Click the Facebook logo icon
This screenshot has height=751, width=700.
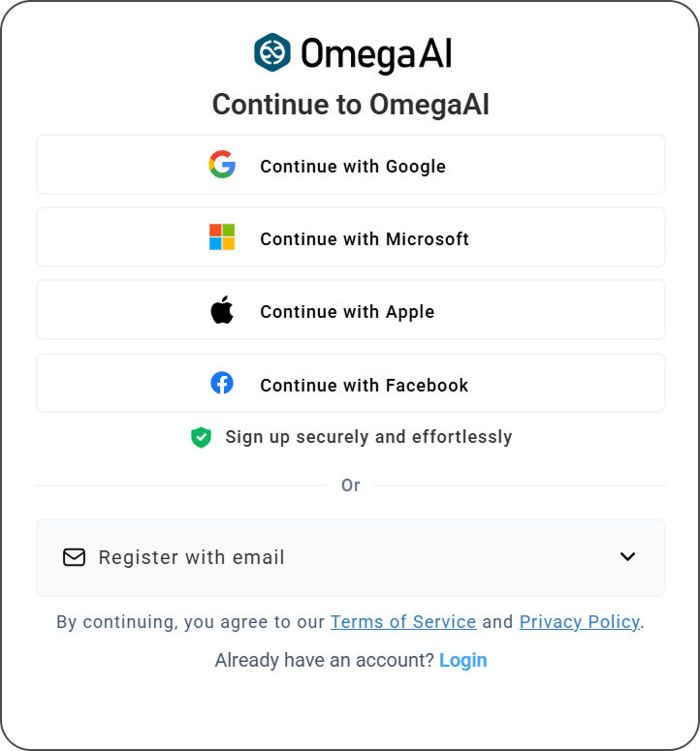point(222,384)
